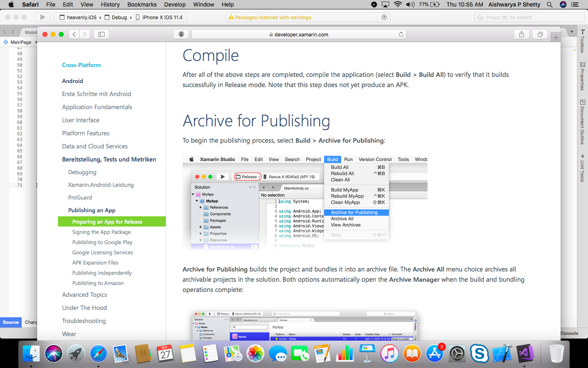588x368 pixels.
Task: Open the Document Outline pad
Action: coord(582,122)
